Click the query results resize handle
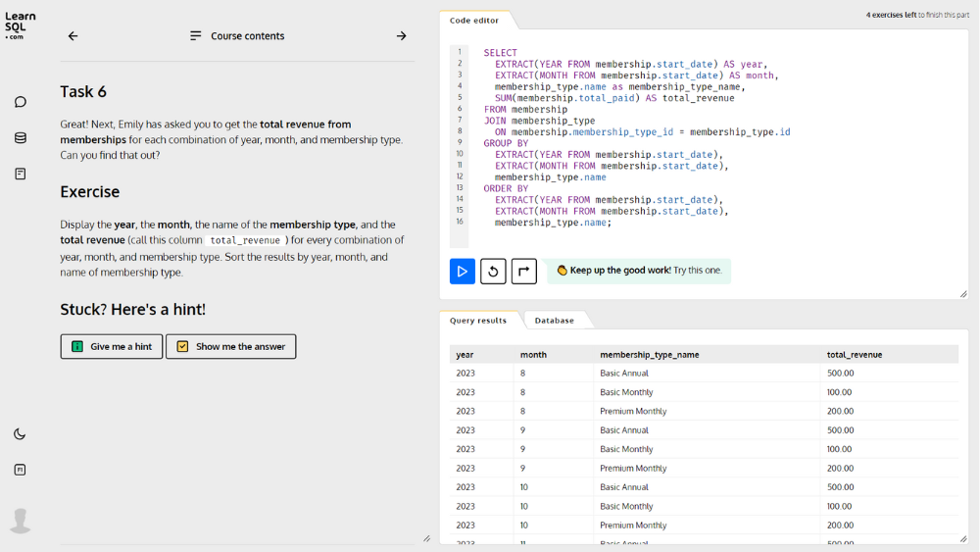980x552 pixels. [963, 539]
